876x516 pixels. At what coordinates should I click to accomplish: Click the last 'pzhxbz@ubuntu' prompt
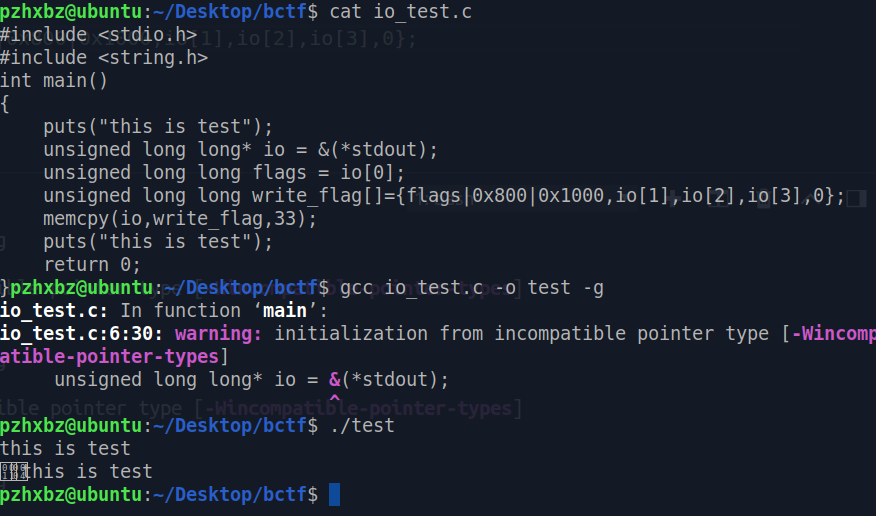[71, 494]
